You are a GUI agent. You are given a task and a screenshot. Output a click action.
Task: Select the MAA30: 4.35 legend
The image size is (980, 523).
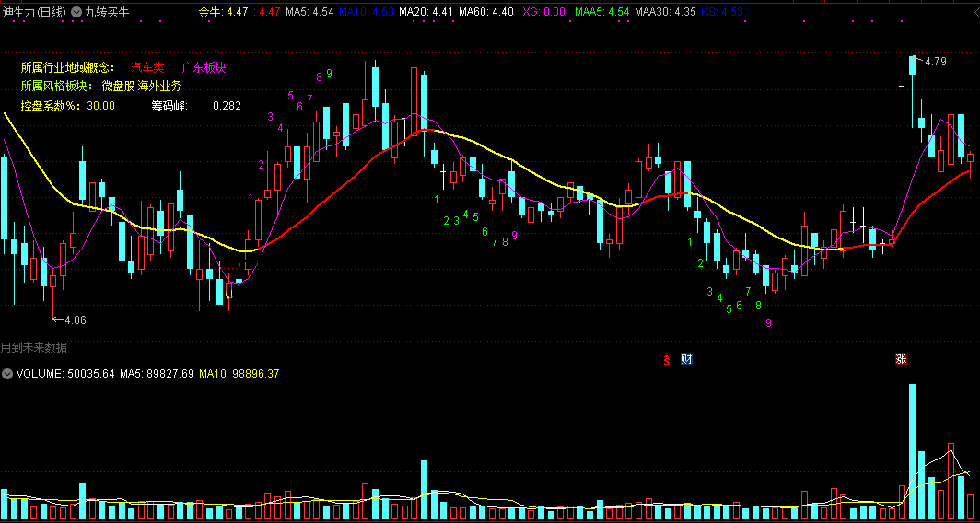665,12
